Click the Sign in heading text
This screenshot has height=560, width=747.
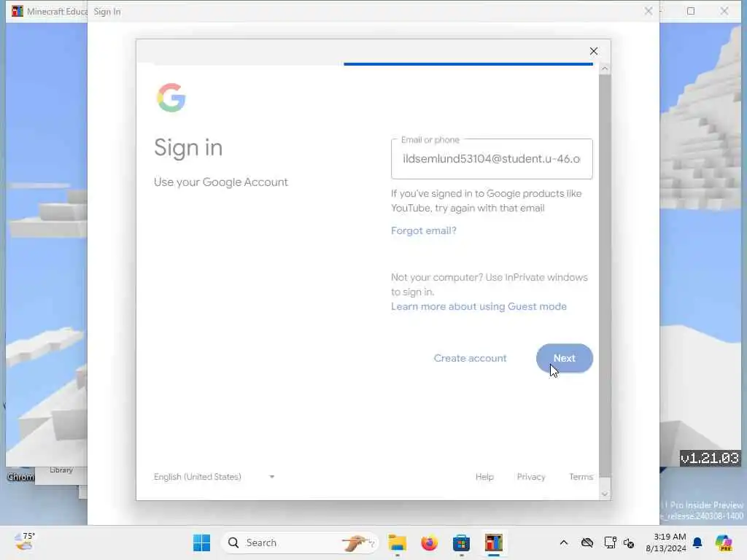click(x=188, y=147)
